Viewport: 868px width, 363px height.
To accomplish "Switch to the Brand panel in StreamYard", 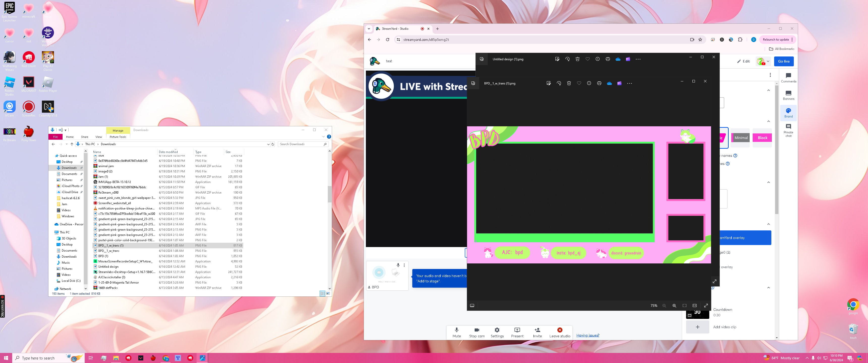I will pos(789,112).
